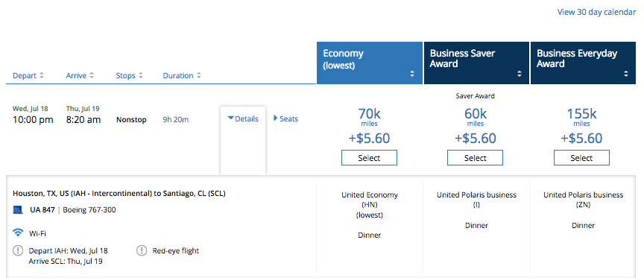Select the 155k miles Everyday Award fare

click(x=581, y=158)
